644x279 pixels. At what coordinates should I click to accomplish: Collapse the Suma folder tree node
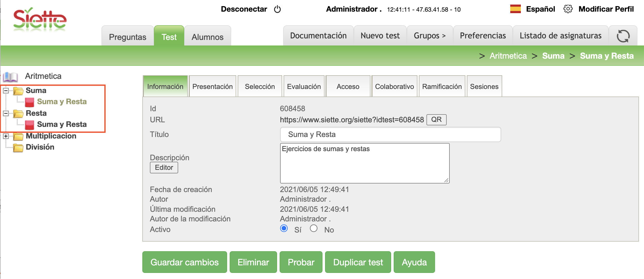coord(6,90)
